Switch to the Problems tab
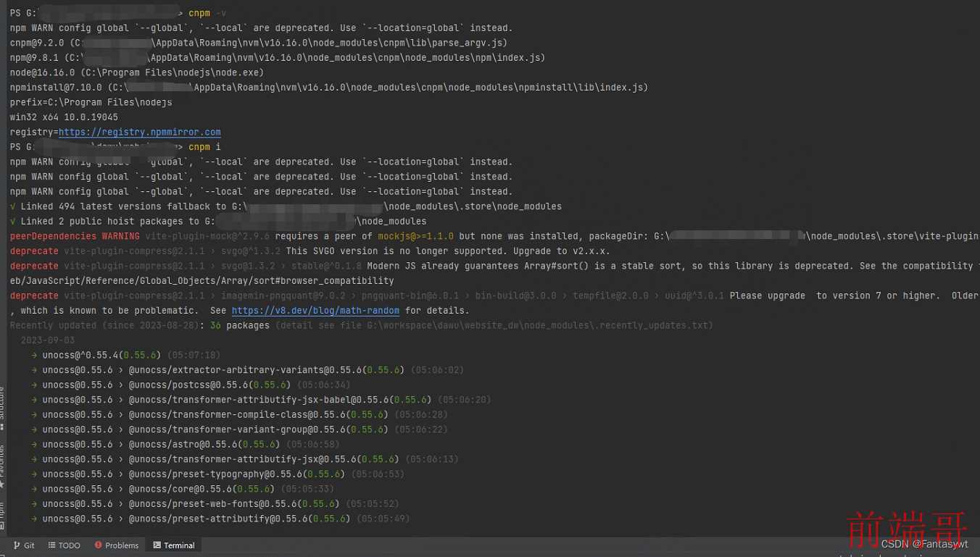The height and width of the screenshot is (557, 980). click(117, 545)
